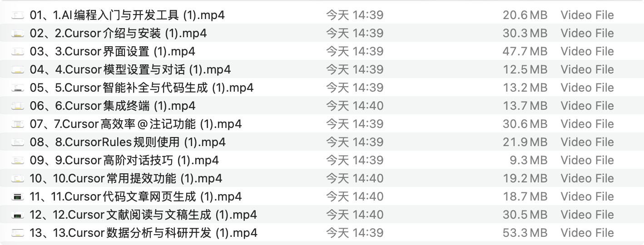The height and width of the screenshot is (245, 644).
Task: Click the dark thumbnail of 11、11.Cursor代码文章网页生成
Action: tap(18, 197)
